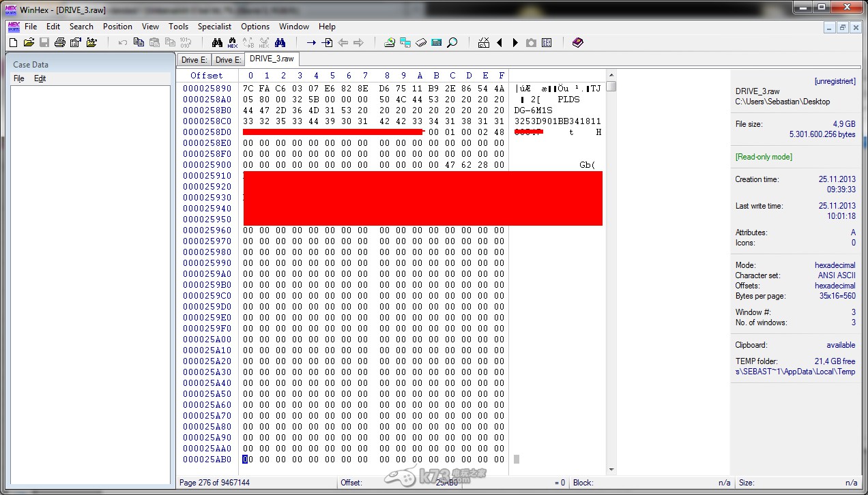The image size is (868, 495).
Task: Click the Open Folder toolbar icon
Action: (92, 42)
